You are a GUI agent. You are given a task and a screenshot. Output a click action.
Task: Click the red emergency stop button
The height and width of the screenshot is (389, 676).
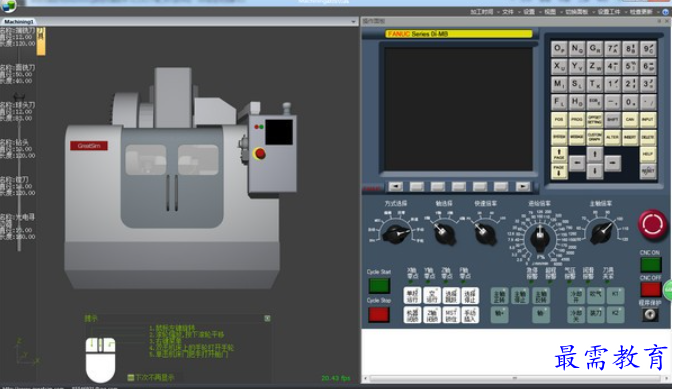click(x=652, y=224)
